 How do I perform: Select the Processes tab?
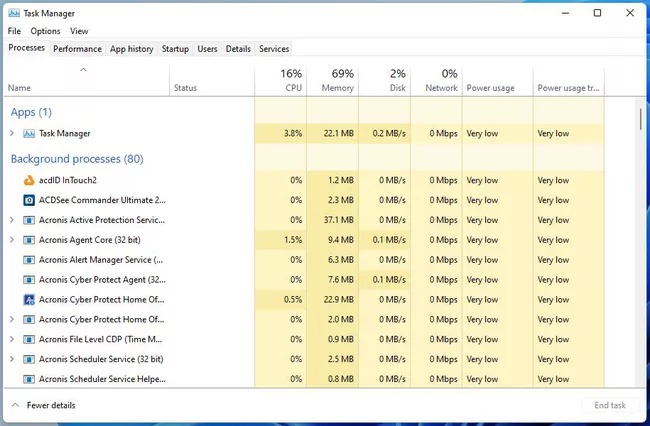coord(27,48)
